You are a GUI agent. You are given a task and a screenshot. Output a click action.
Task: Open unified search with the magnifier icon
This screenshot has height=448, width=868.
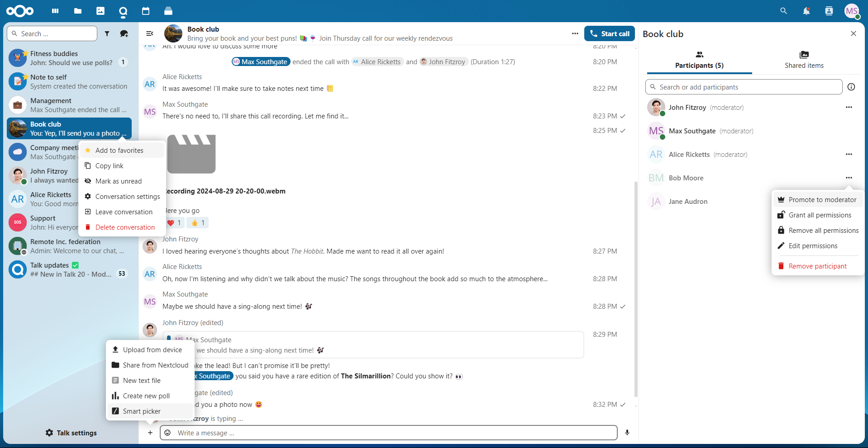783,11
